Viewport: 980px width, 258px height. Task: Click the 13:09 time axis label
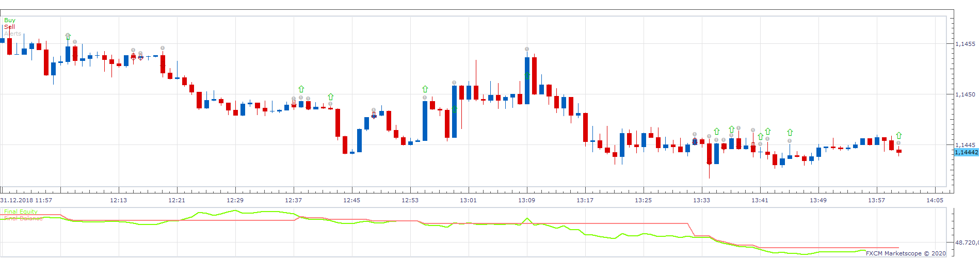click(x=527, y=200)
